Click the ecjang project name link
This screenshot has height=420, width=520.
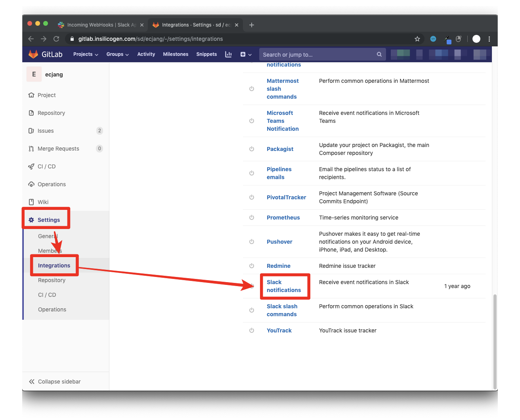click(54, 74)
